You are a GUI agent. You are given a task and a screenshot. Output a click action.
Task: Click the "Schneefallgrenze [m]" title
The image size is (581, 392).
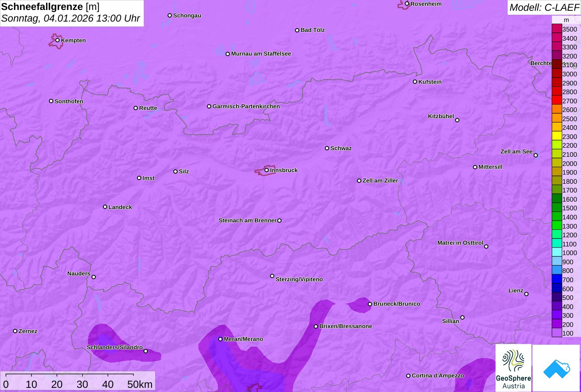[x=50, y=7]
